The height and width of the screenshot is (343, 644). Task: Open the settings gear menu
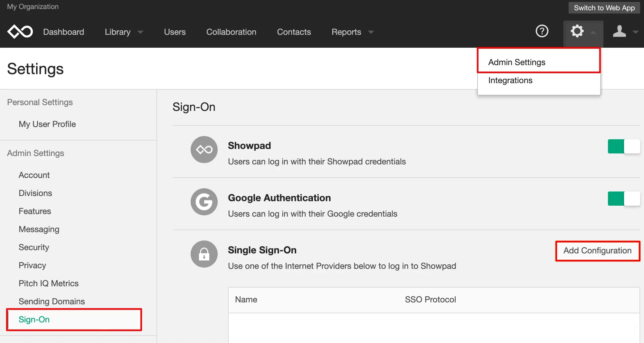(577, 31)
